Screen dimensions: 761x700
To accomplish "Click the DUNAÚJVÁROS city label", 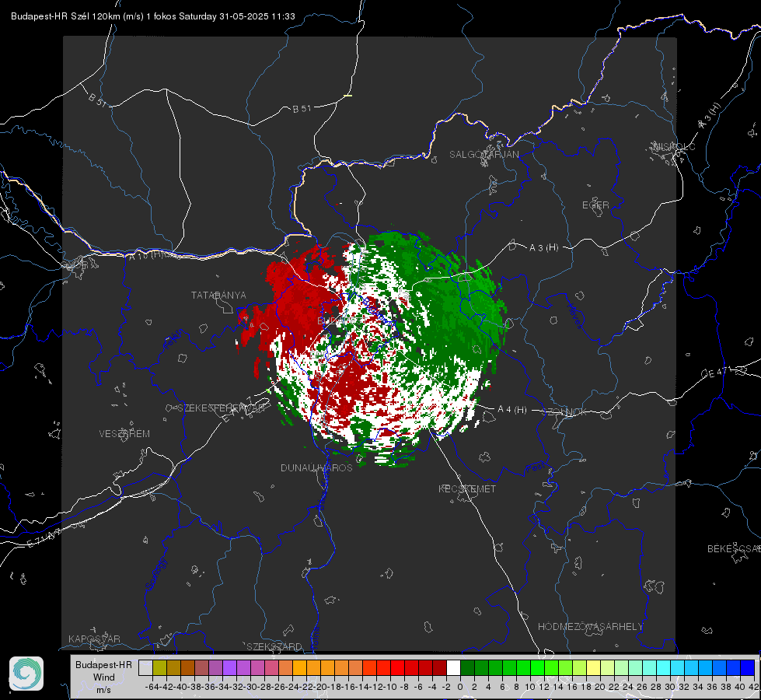I will tap(316, 467).
